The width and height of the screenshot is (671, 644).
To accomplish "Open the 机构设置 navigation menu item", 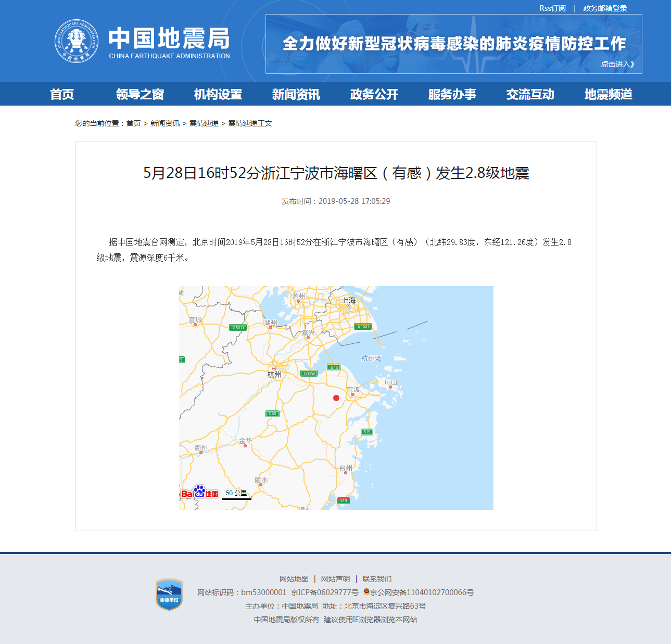I will [218, 94].
